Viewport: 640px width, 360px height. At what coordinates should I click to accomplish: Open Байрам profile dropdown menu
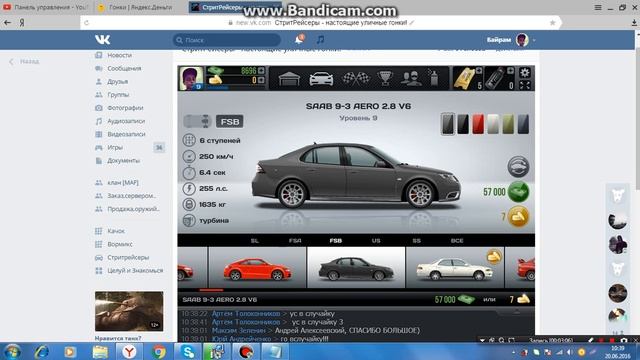coord(511,40)
